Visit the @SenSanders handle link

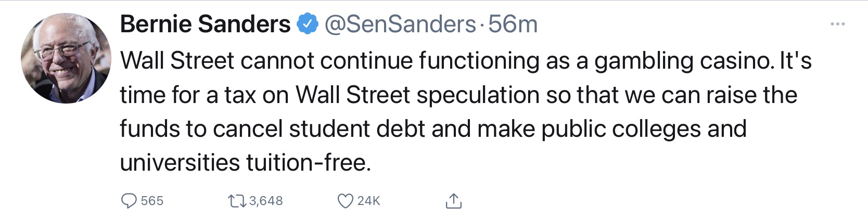click(400, 24)
